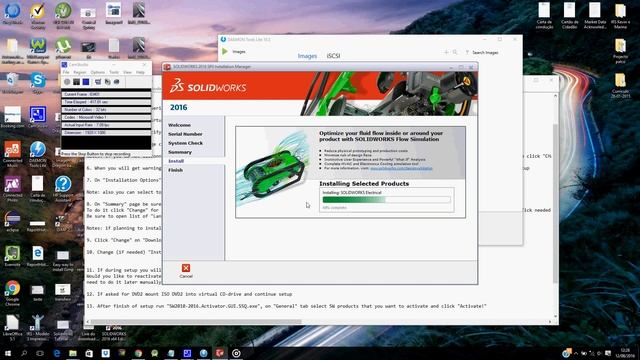The width and height of the screenshot is (640, 360).
Task: Click the vertical scrollbar of the text editor window
Action: (x=555, y=204)
